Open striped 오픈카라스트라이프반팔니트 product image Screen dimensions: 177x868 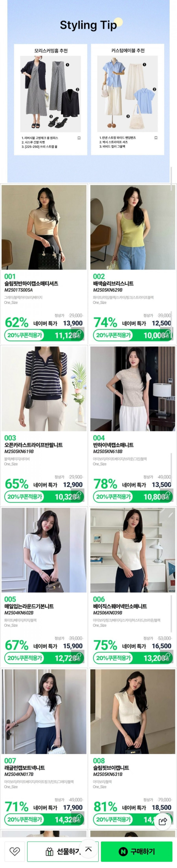[44, 388]
